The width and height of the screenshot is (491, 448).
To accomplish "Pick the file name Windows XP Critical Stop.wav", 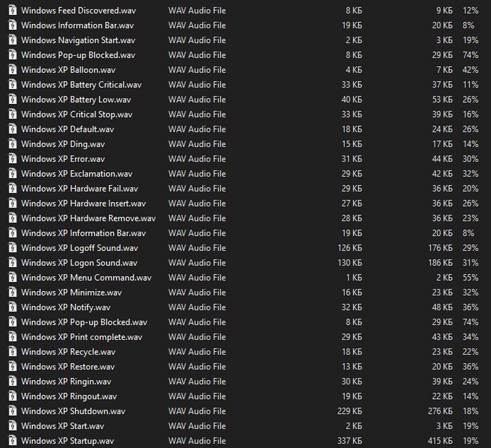I will pyautogui.click(x=77, y=114).
